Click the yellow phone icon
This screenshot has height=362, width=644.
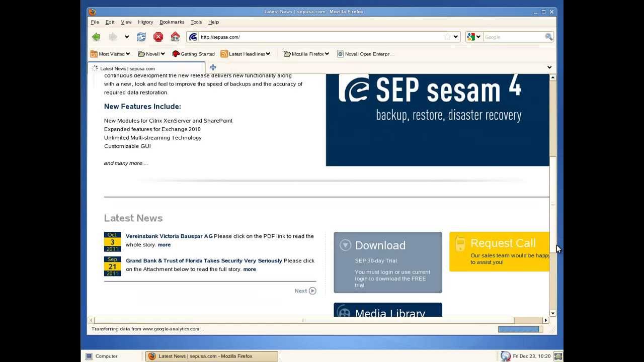[x=459, y=244]
